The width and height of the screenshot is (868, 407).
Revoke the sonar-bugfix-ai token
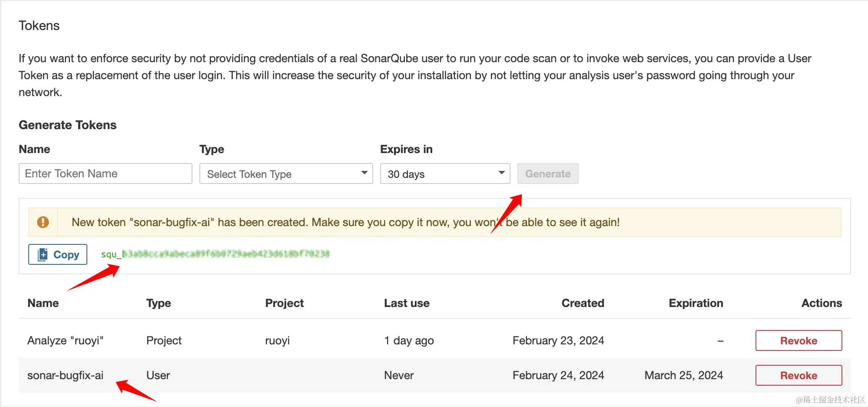(x=798, y=375)
